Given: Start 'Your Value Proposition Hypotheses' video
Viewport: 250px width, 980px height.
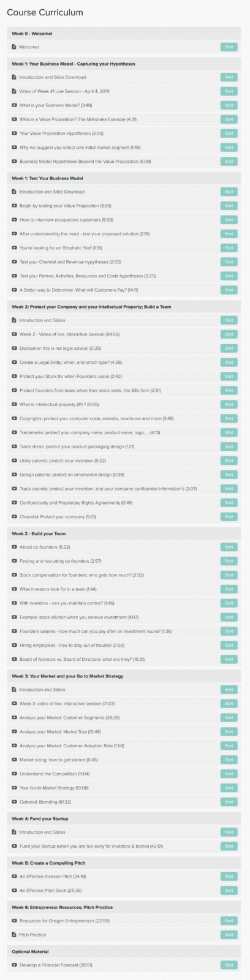Looking at the screenshot, I should click(x=229, y=134).
